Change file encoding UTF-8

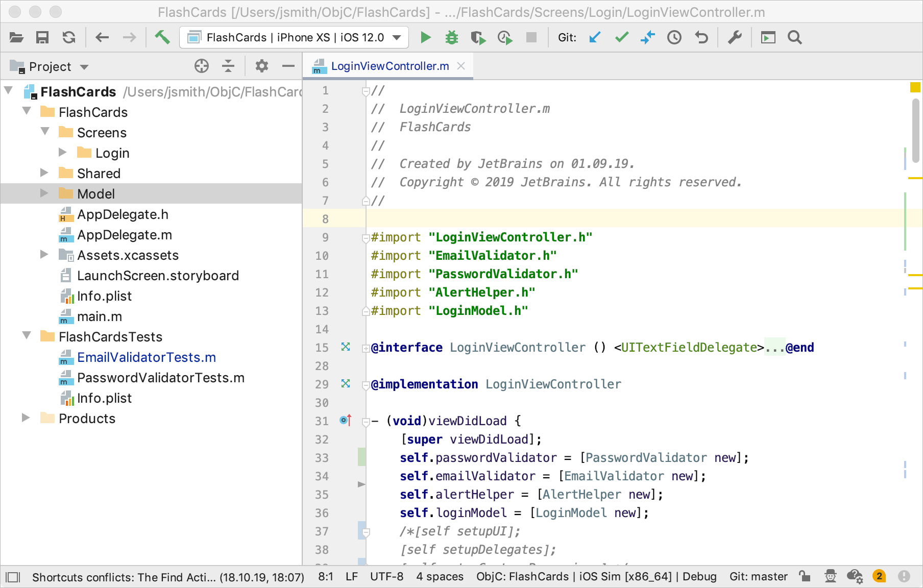pyautogui.click(x=386, y=577)
